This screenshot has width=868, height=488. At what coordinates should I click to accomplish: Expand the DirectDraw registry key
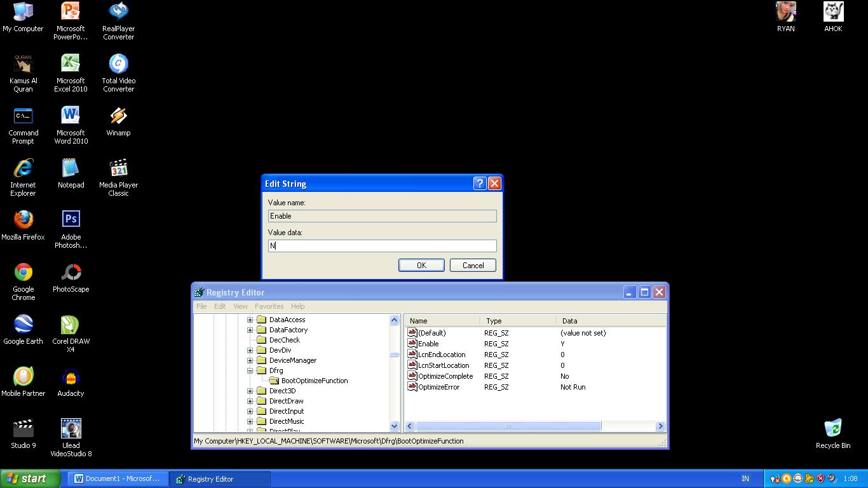coord(250,401)
